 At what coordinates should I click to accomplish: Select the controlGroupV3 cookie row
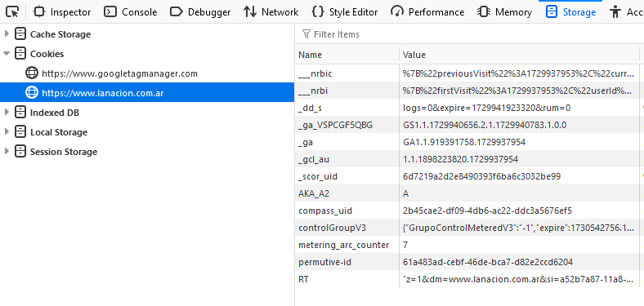click(x=469, y=228)
